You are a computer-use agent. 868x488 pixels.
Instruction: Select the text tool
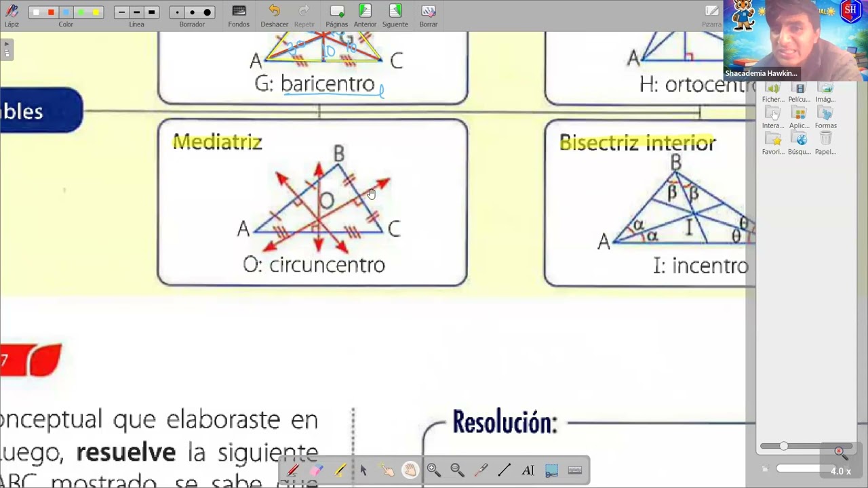point(528,470)
